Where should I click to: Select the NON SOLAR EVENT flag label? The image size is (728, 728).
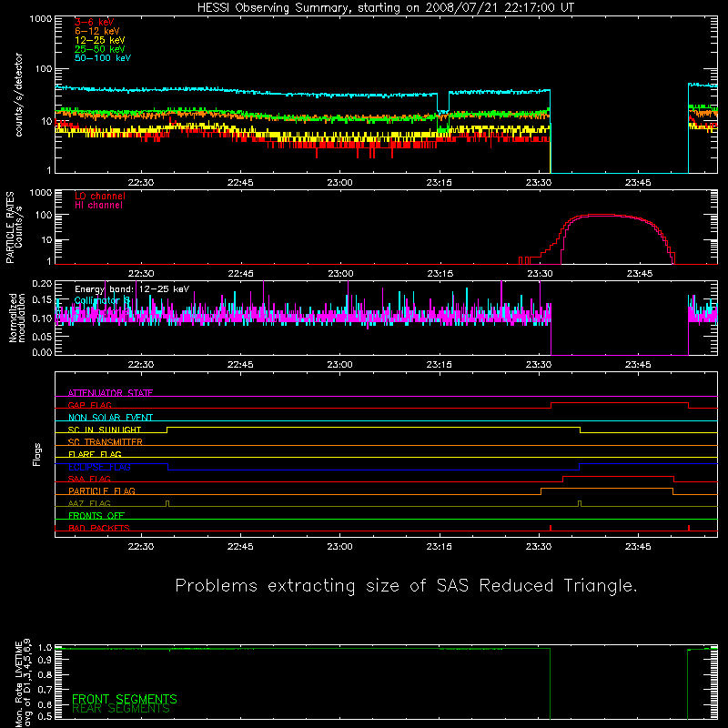(110, 418)
